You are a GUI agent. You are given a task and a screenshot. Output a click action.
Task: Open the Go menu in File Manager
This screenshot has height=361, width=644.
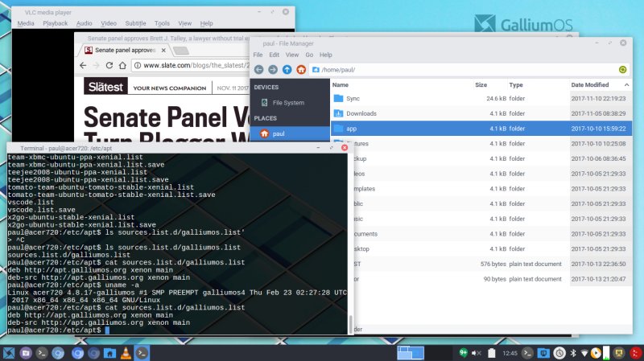pyautogui.click(x=309, y=55)
